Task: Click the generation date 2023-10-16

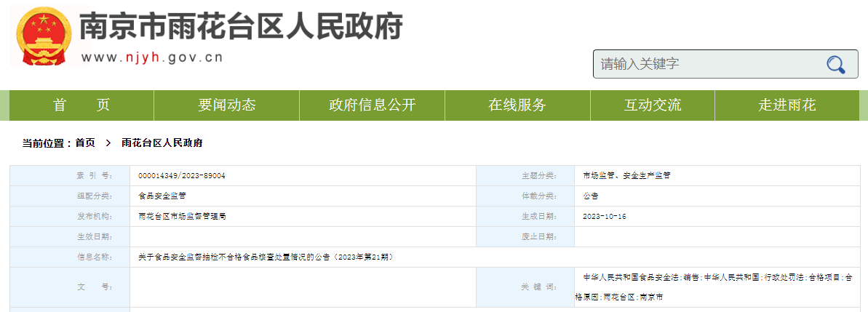Action: pyautogui.click(x=605, y=217)
